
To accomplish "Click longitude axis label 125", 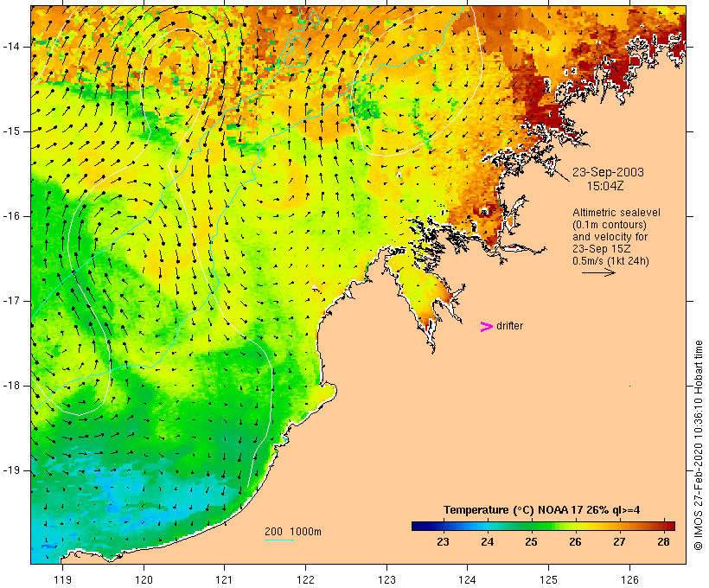I will click(x=549, y=579).
